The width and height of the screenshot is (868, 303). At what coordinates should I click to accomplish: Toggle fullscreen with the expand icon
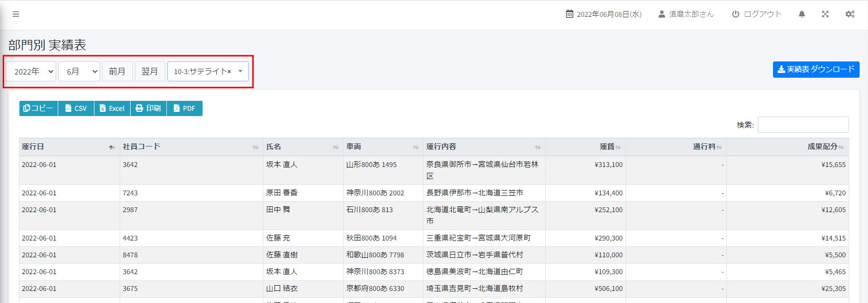(825, 14)
